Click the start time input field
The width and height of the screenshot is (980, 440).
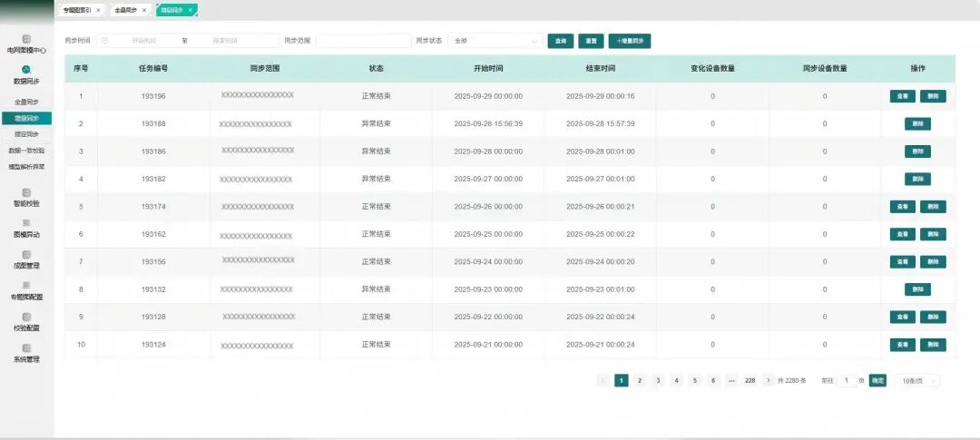(143, 41)
